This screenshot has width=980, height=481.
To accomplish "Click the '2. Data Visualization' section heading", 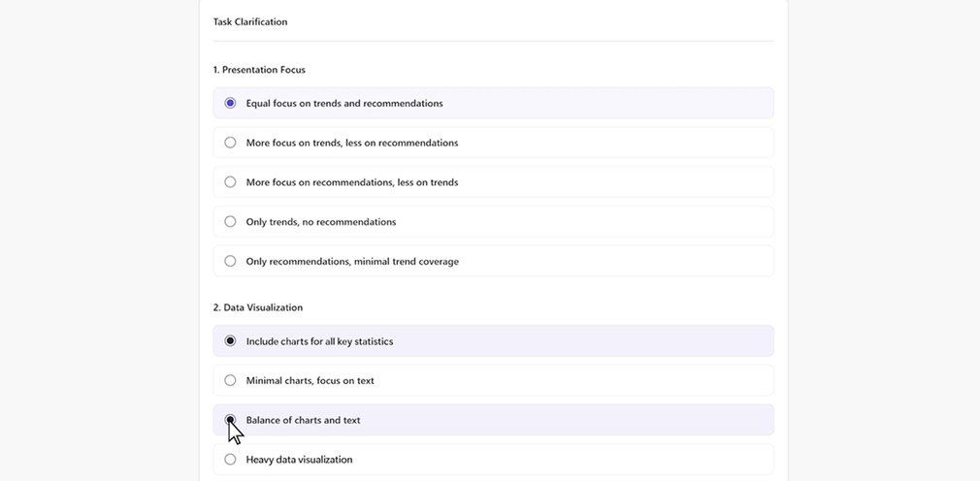I will tap(257, 307).
